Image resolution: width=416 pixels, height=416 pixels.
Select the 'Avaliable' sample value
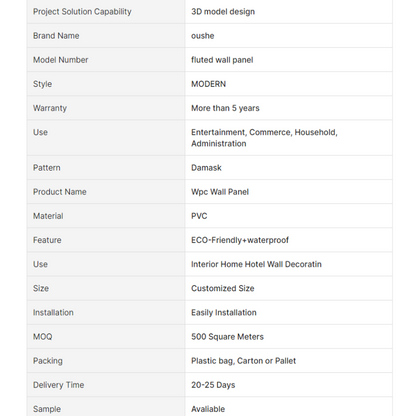[x=208, y=409]
